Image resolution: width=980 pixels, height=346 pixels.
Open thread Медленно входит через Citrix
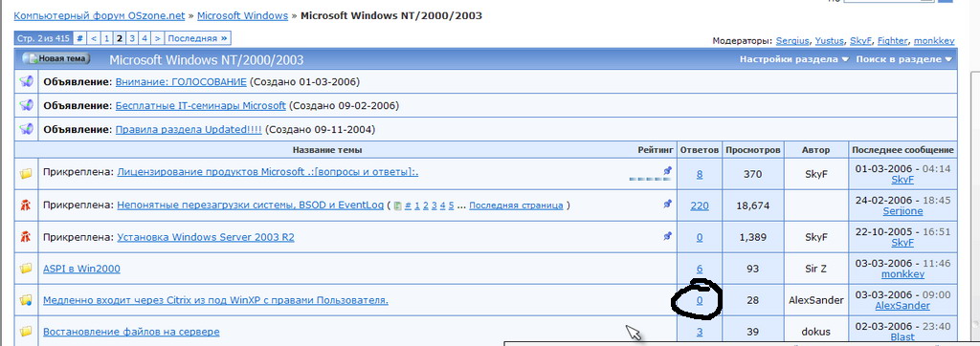215,300
